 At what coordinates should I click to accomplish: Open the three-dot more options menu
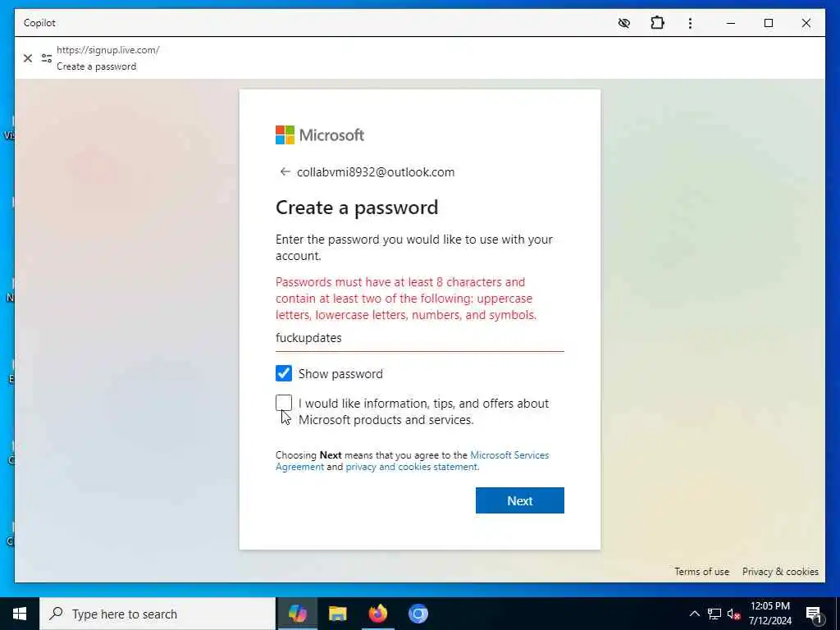pos(690,23)
